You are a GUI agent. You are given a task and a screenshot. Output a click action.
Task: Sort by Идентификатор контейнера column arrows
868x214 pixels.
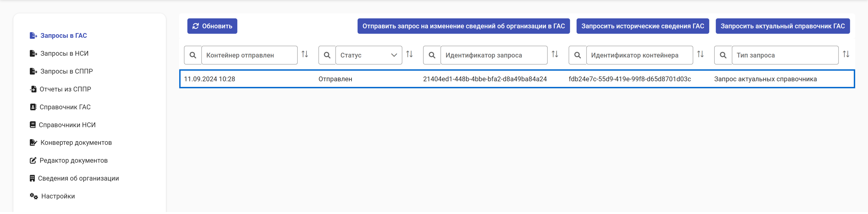701,54
